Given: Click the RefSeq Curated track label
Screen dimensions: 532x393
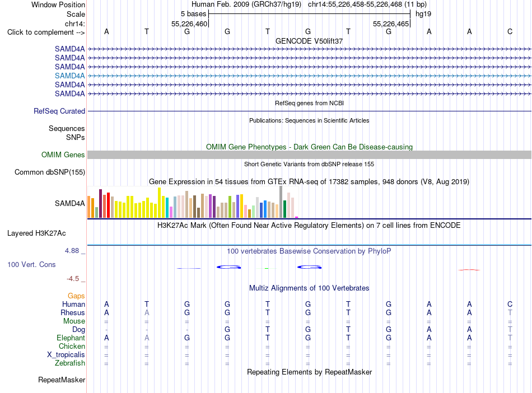Looking at the screenshot, I should [59, 111].
